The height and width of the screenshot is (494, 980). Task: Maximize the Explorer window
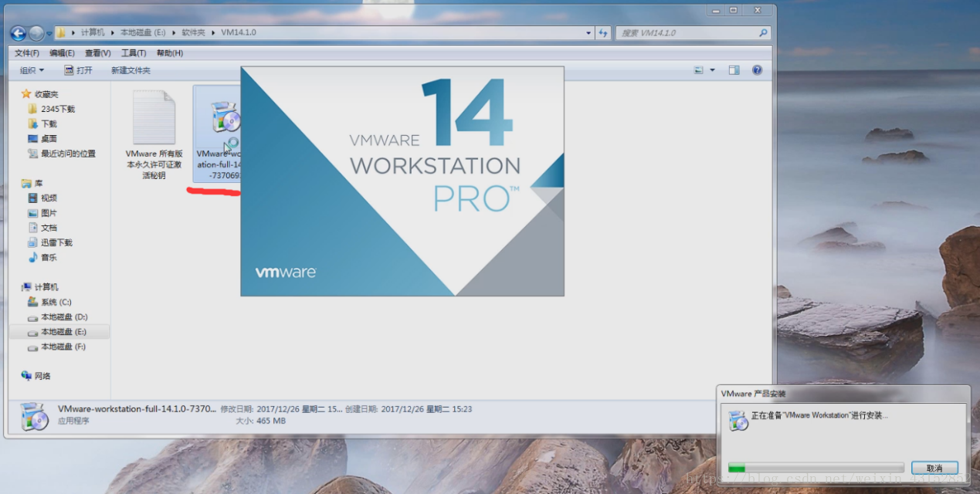coord(734,10)
